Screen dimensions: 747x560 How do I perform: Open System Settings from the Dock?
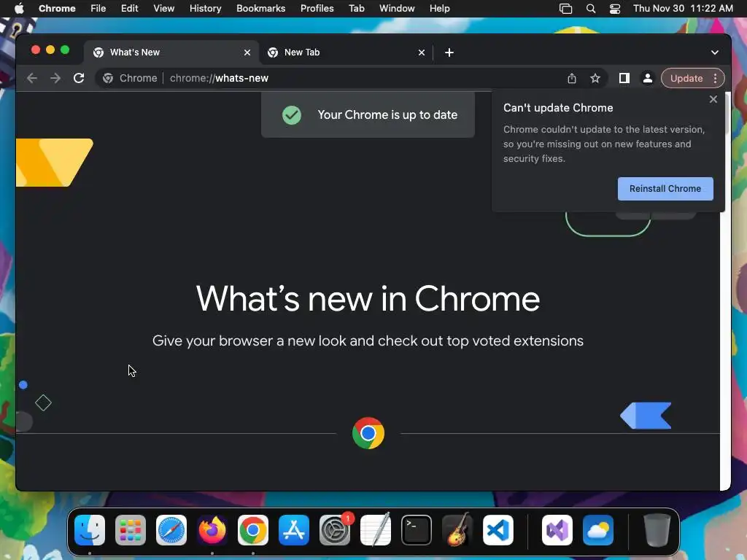(x=334, y=529)
